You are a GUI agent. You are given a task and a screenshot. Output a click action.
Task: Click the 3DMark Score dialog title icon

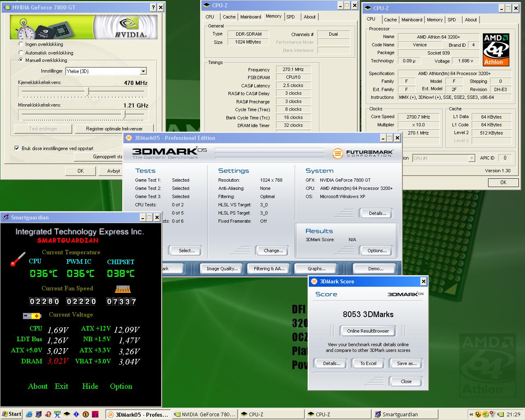(x=314, y=281)
